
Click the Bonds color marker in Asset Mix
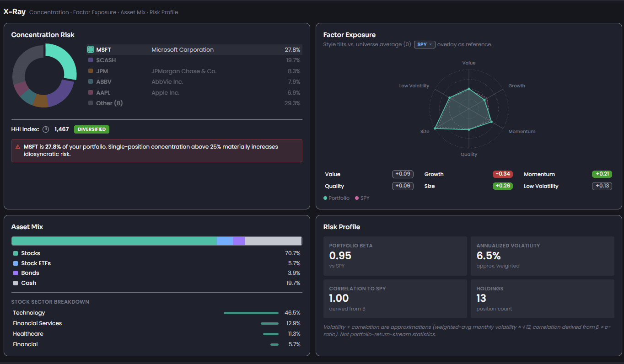(16, 273)
